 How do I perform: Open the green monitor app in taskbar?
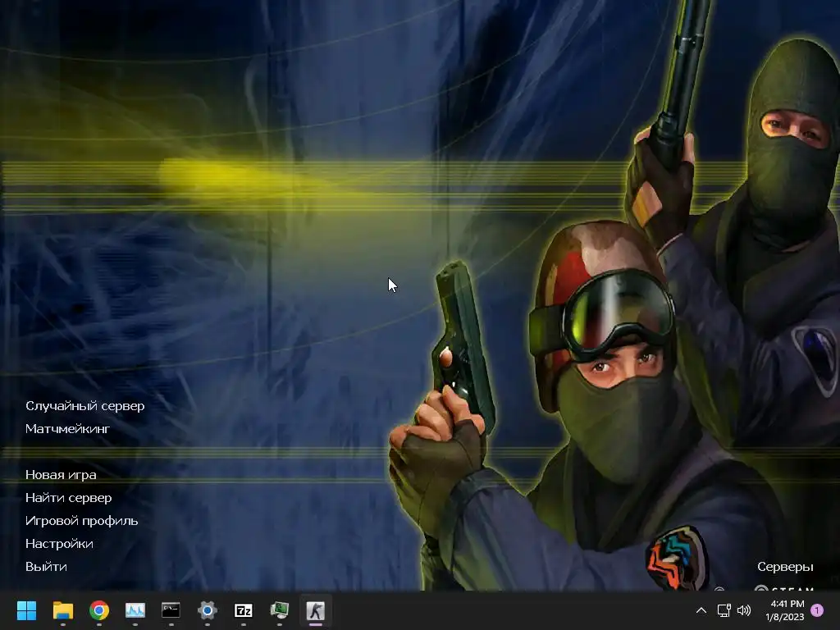(280, 610)
